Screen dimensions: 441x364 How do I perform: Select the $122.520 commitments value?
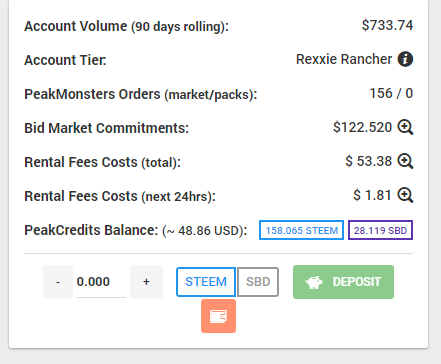362,127
